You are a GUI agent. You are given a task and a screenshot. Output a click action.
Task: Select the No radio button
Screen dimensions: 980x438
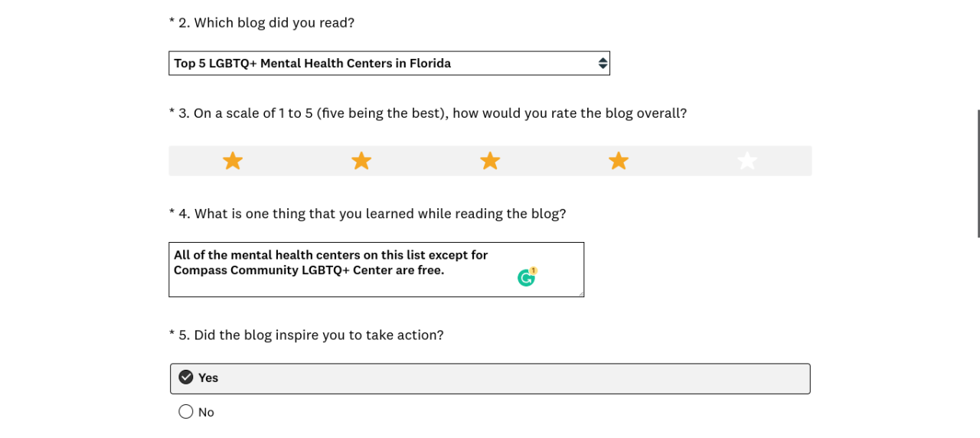[x=186, y=412]
